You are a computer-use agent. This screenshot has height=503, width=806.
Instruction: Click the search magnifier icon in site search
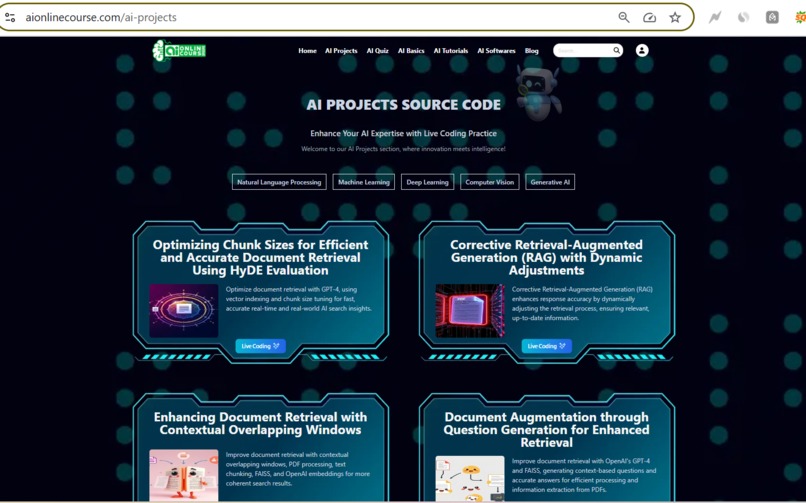616,50
